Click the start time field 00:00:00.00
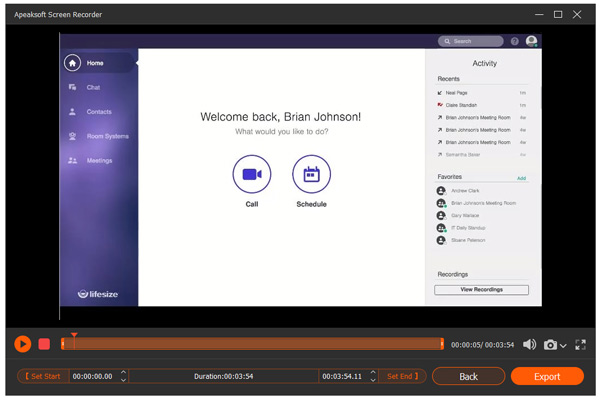This screenshot has width=600, height=401. [x=93, y=376]
